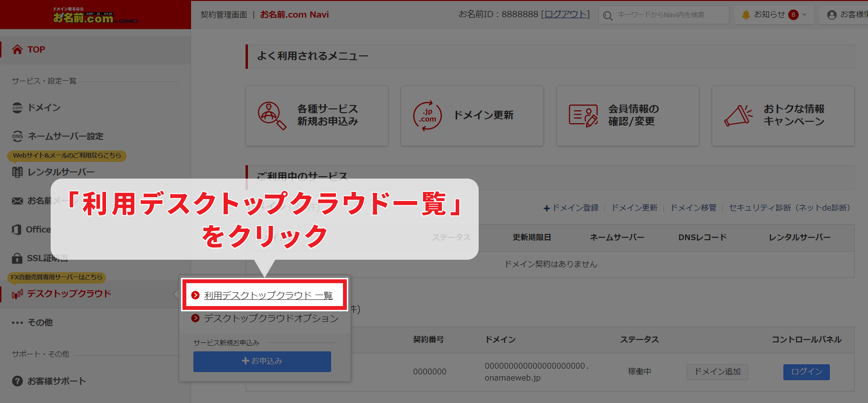Click the Webサイト&メールのご利用ならこちら badge

tap(67, 156)
